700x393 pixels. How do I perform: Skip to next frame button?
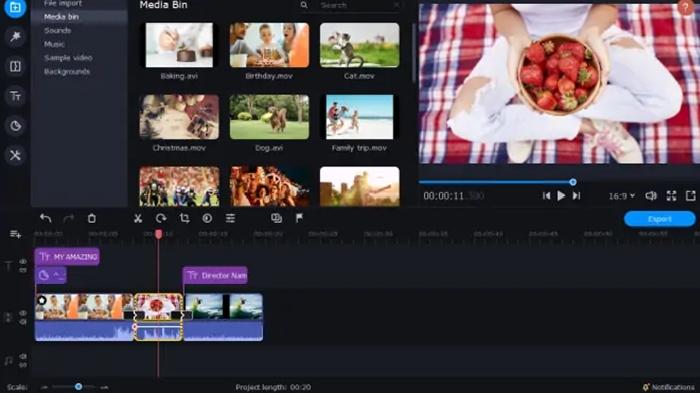pyautogui.click(x=576, y=196)
